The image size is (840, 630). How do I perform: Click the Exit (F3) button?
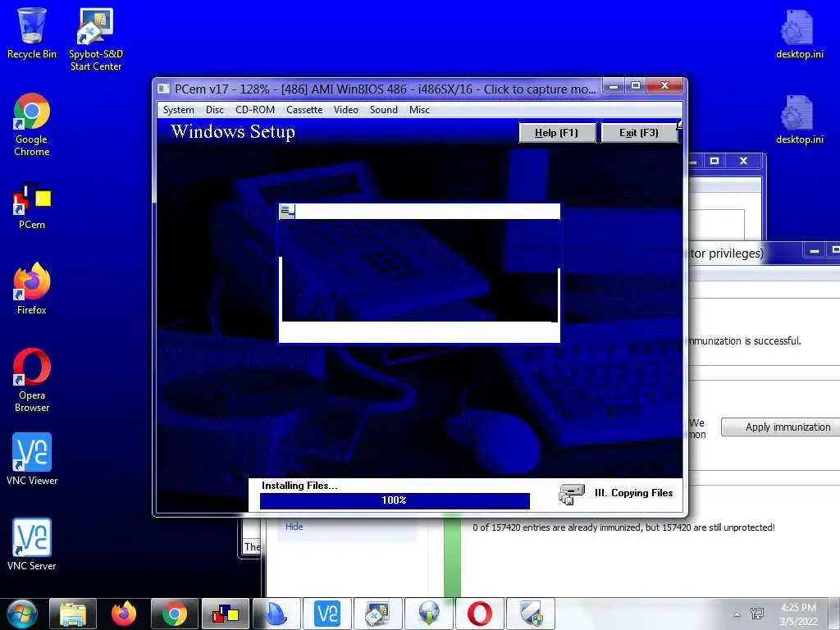coord(639,133)
